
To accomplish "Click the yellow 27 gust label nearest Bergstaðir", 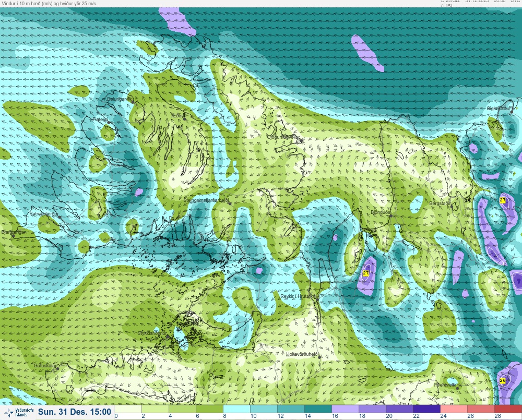I will pyautogui.click(x=503, y=200).
